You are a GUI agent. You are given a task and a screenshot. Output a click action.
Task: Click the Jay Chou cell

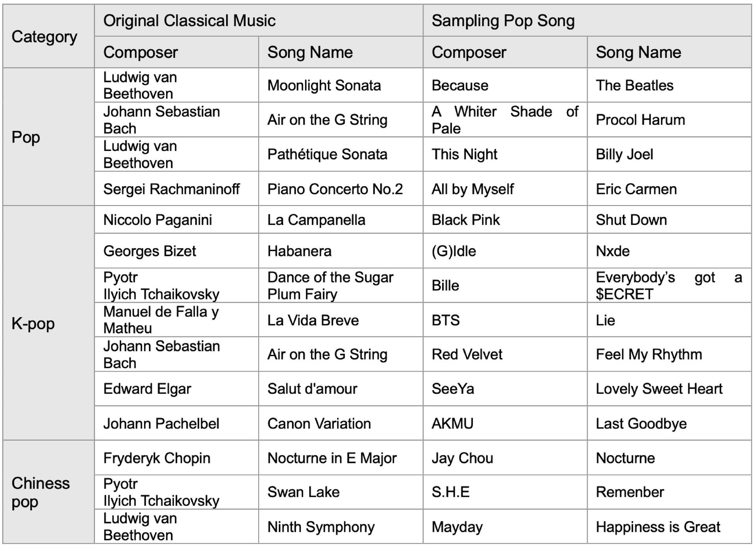pyautogui.click(x=505, y=458)
